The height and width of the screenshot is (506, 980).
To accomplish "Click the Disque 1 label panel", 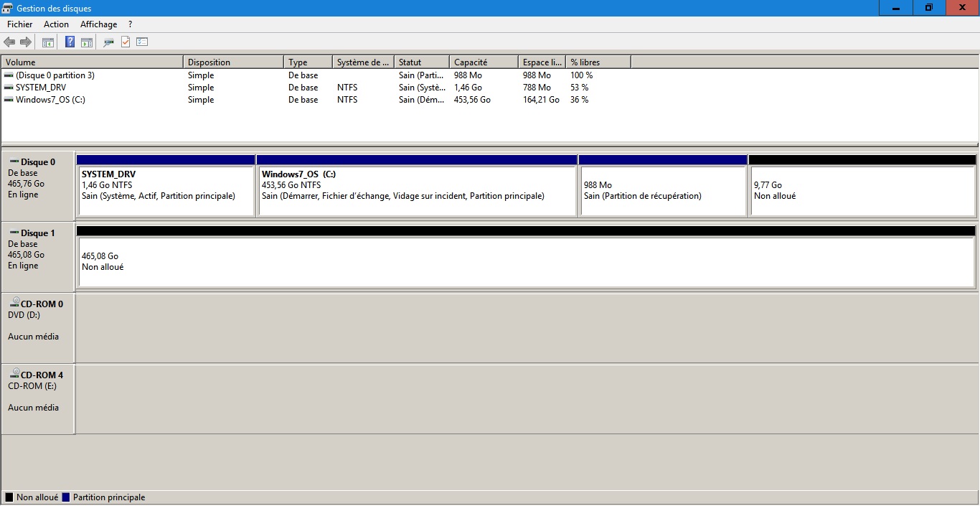I will point(38,255).
